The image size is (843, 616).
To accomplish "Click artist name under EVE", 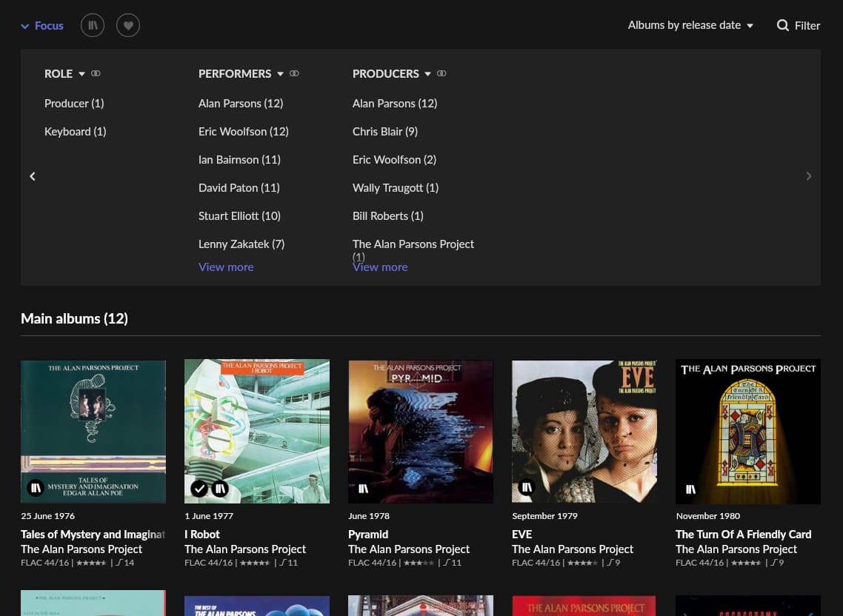I will [573, 549].
